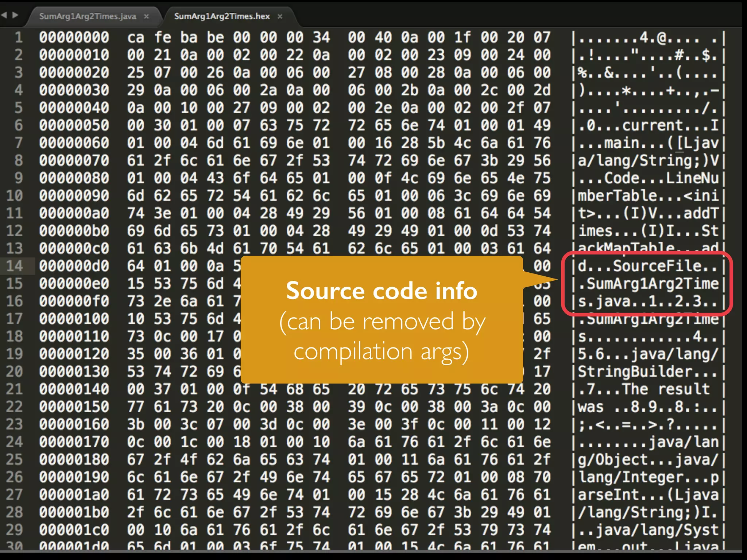
Task: Click offset 00000100 address
Action: coord(74,319)
